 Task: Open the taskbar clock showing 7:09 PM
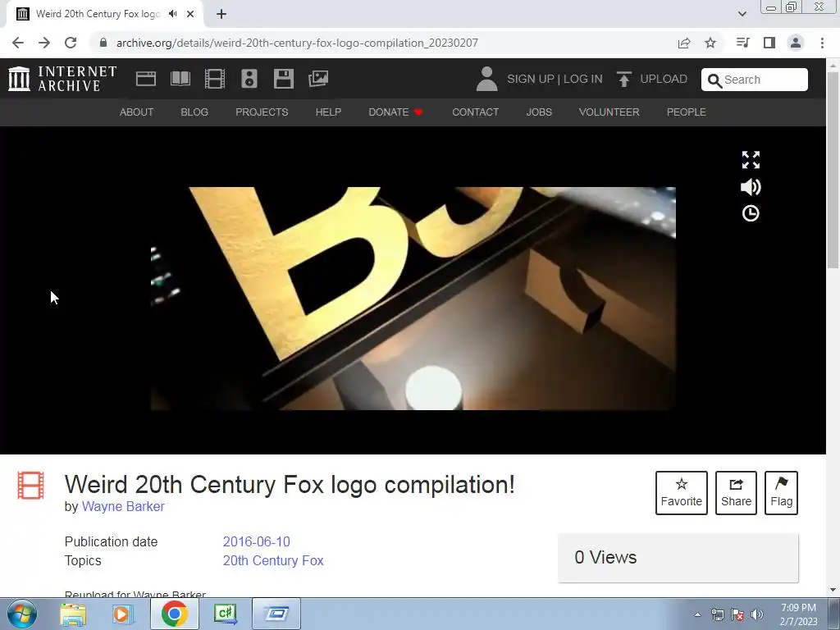point(799,614)
